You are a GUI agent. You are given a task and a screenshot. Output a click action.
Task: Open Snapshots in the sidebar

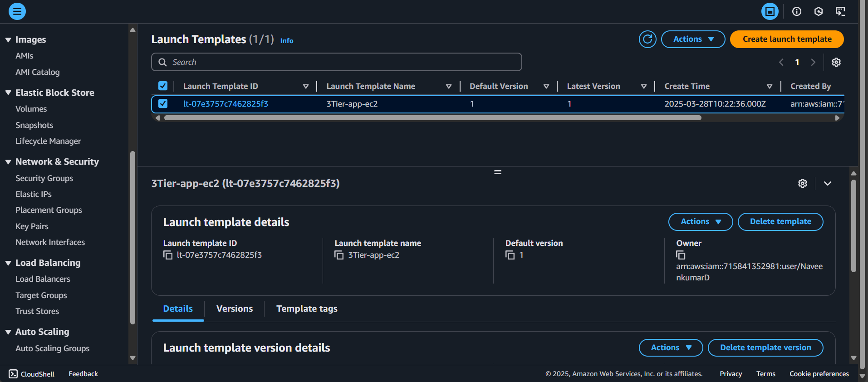click(34, 125)
